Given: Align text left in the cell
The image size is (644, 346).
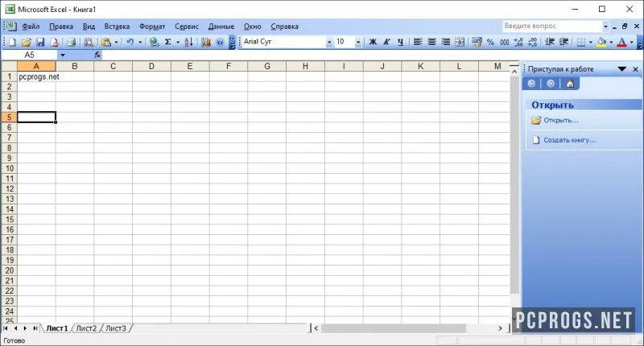Looking at the screenshot, I should (x=418, y=42).
